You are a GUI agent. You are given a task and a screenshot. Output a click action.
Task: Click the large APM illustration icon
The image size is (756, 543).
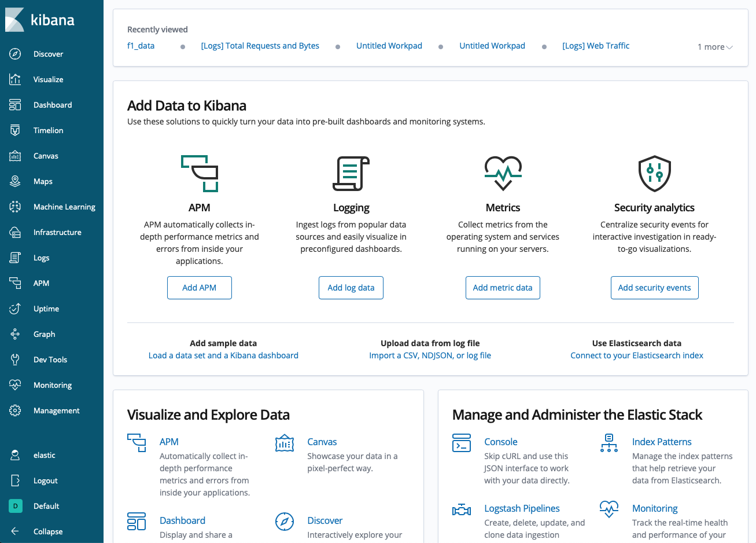point(200,173)
